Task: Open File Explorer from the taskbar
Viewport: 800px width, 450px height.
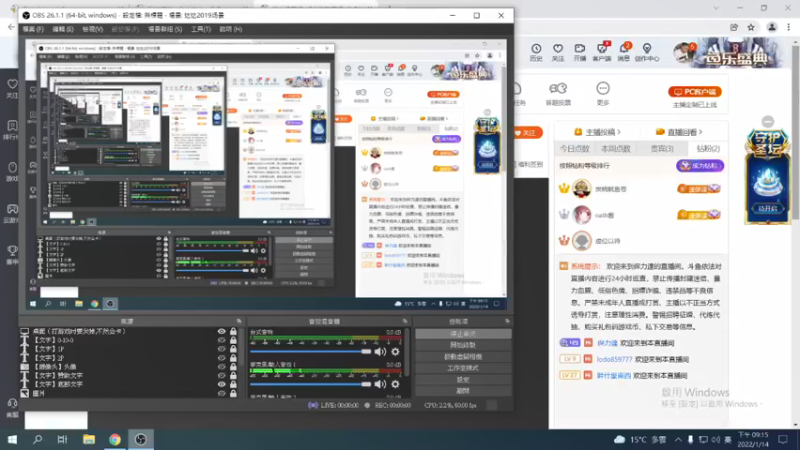Action: (89, 439)
